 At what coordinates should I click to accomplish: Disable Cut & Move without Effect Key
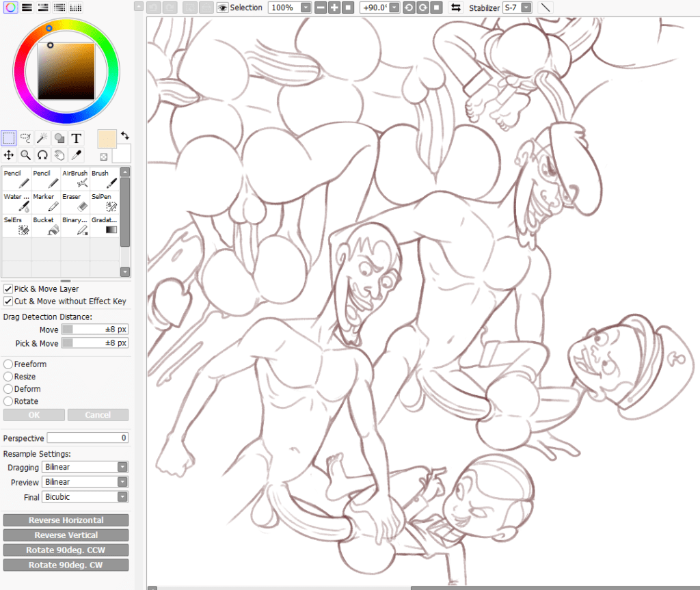[x=8, y=301]
